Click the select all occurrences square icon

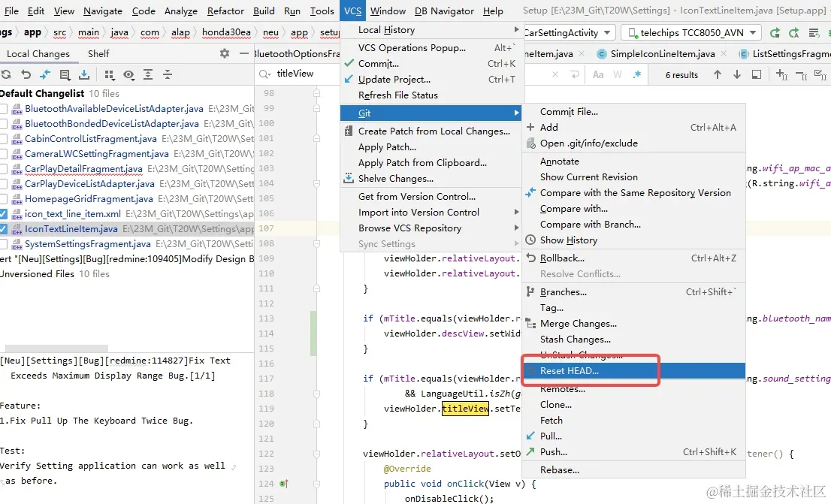757,74
